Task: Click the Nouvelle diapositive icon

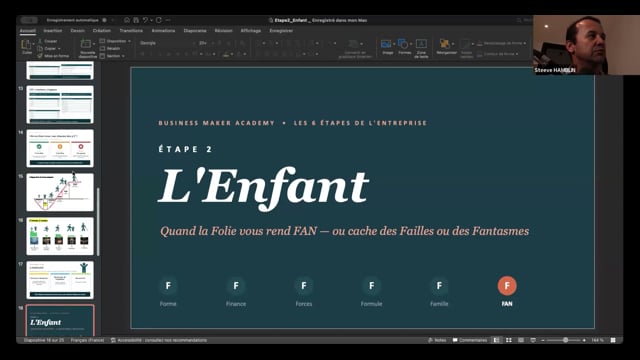Action: (x=86, y=44)
